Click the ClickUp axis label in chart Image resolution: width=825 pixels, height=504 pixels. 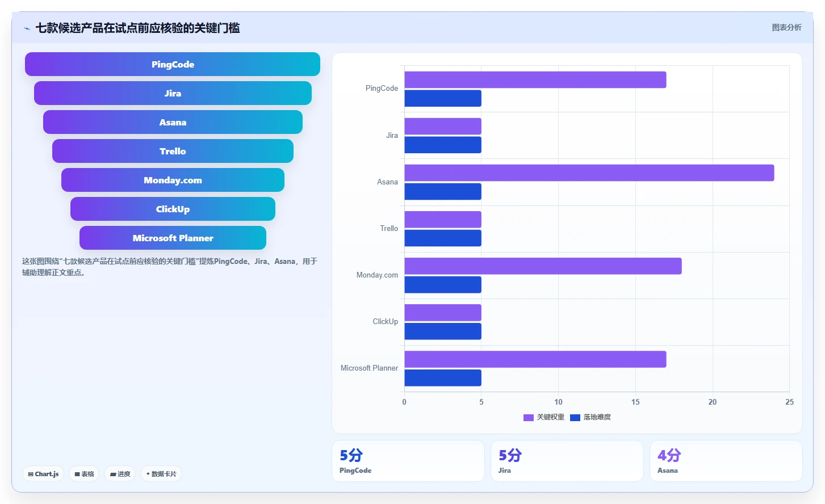385,322
